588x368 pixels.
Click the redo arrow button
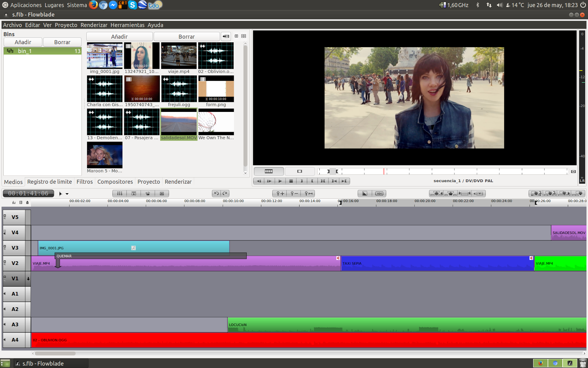click(x=225, y=194)
